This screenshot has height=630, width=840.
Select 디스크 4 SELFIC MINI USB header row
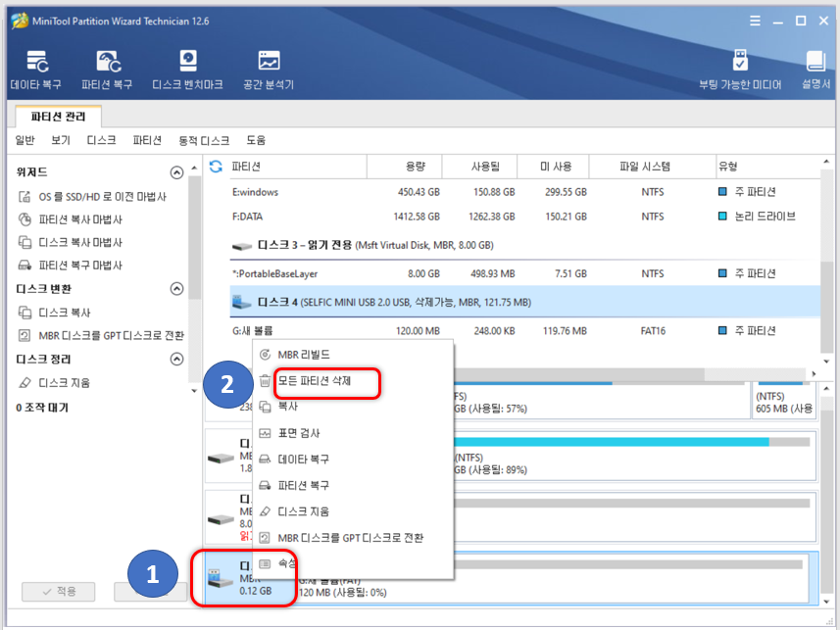click(x=524, y=302)
